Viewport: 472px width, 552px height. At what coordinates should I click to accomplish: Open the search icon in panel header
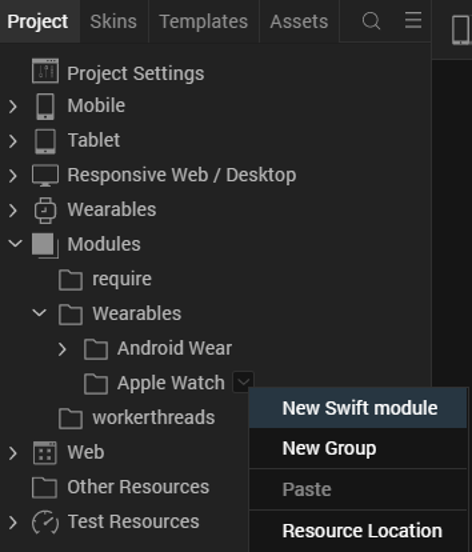[x=371, y=21]
